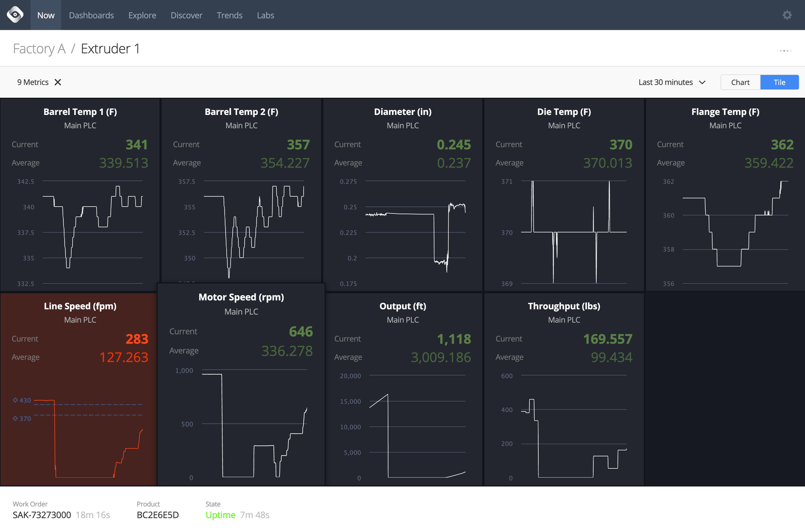Open the settings gear

(787, 15)
